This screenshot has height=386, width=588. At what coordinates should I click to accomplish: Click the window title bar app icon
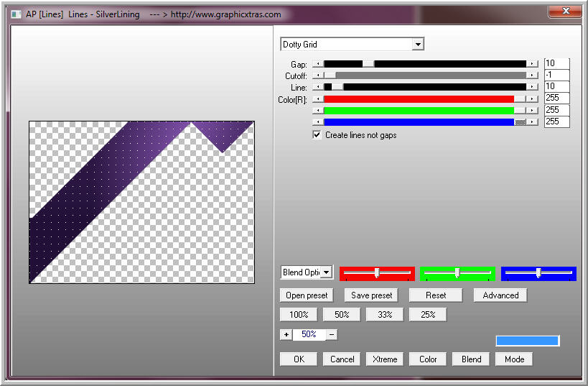point(16,14)
